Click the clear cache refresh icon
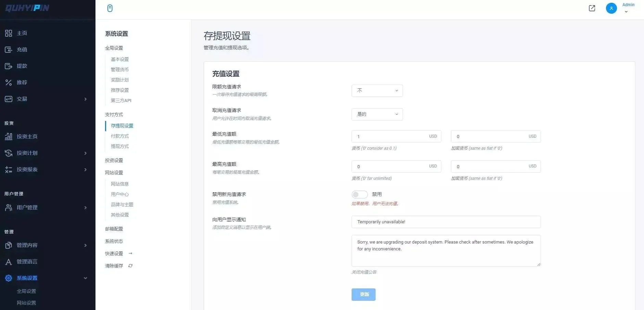 130,266
